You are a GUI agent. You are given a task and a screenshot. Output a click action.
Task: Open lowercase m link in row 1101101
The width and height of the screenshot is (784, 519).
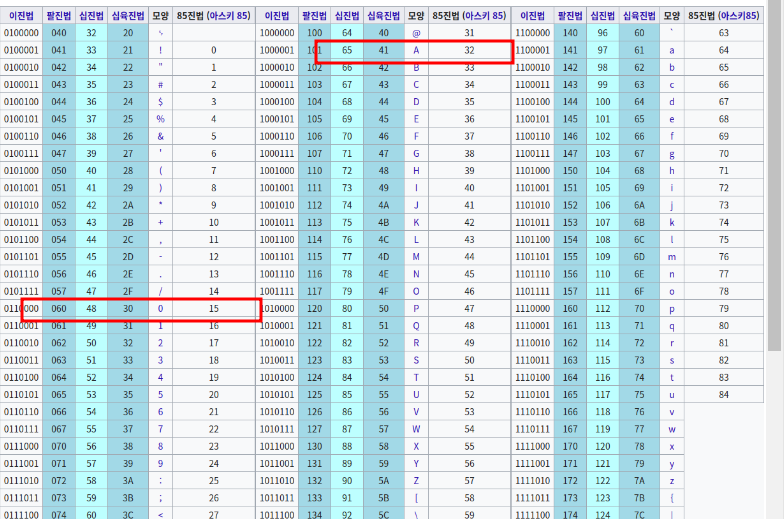pyautogui.click(x=672, y=257)
